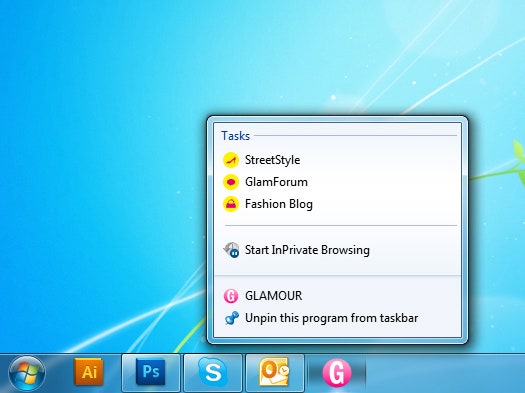
Task: Click the GlamForum speech bubble icon
Action: pos(231,182)
